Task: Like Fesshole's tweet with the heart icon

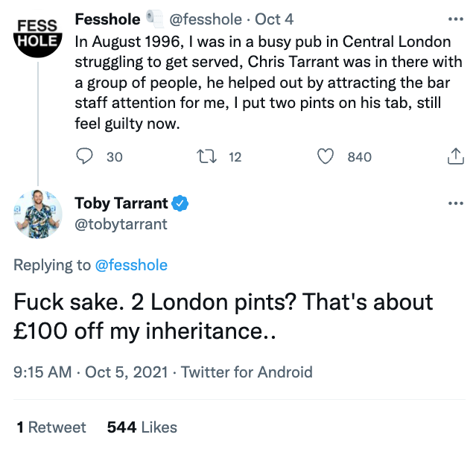Action: 325,156
